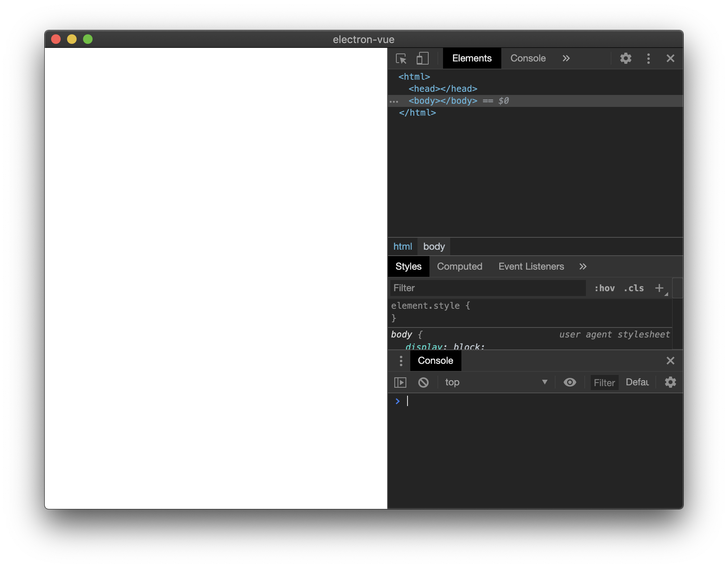Screen dimensions: 728x568
Task: Clear the console with the ban icon
Action: [x=423, y=383]
